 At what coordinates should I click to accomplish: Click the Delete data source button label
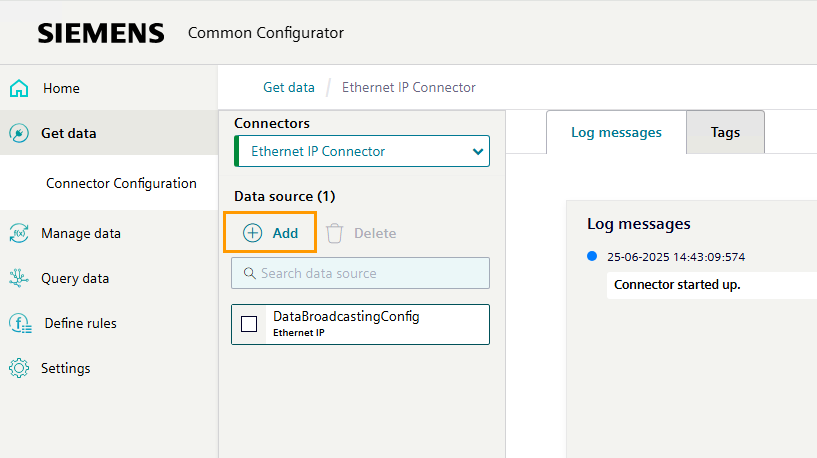[375, 233]
